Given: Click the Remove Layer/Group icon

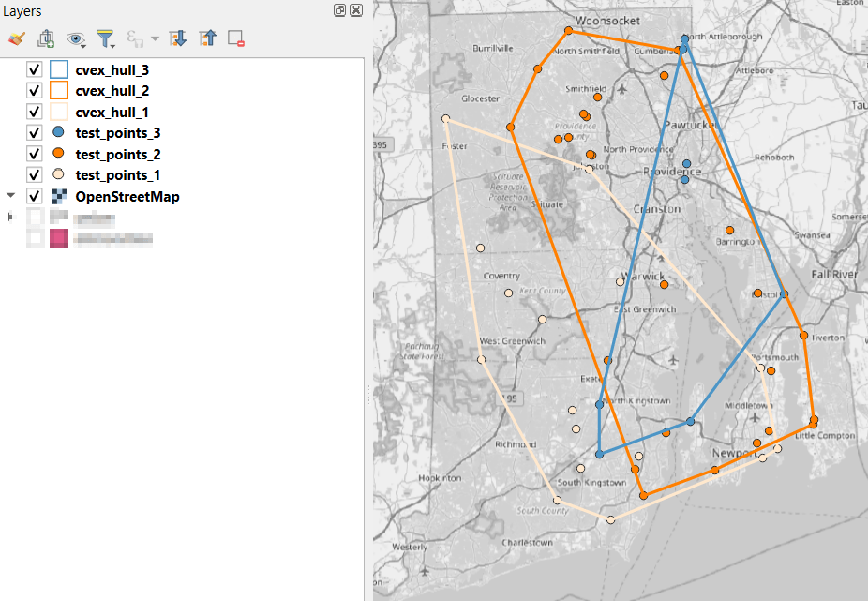Looking at the screenshot, I should tap(236, 38).
